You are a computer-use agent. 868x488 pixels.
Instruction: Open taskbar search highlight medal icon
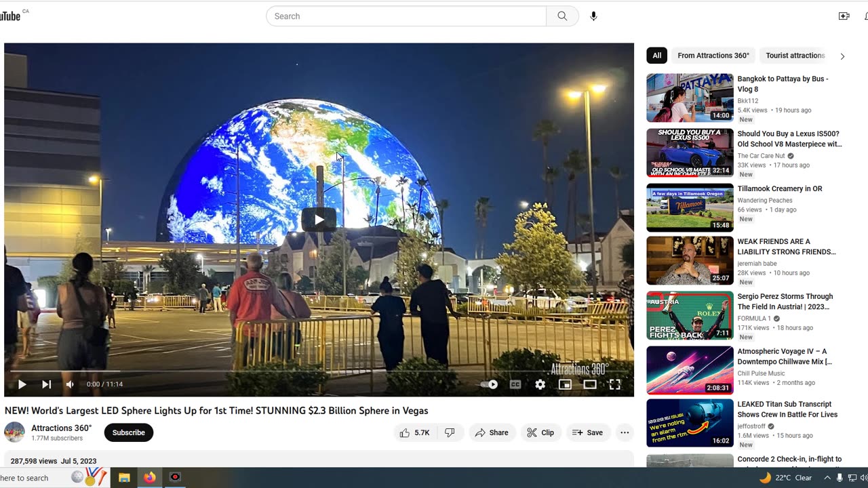point(90,477)
